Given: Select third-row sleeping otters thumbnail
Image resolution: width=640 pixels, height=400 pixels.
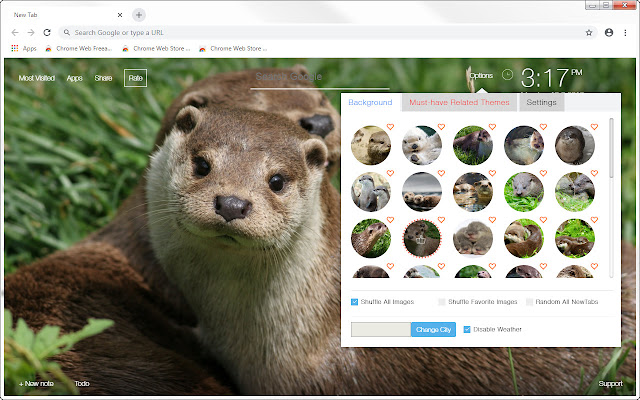Looking at the screenshot, I should point(473,238).
